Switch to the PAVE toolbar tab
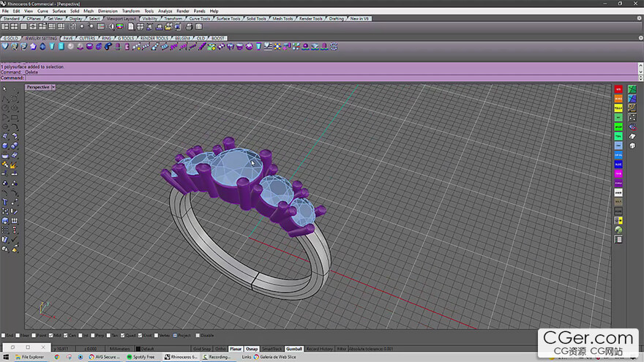The image size is (644, 362). click(x=68, y=38)
